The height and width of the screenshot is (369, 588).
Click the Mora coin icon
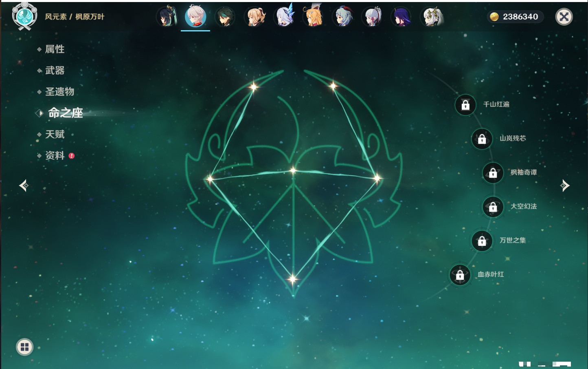point(494,17)
